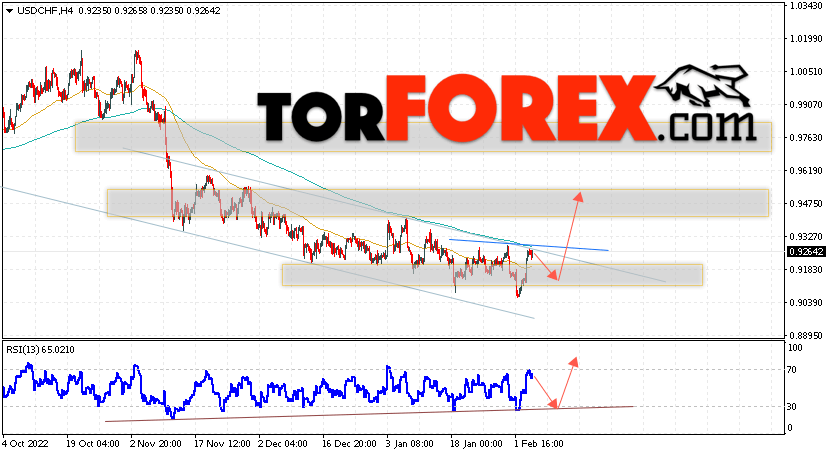
Task: Click the 0.96190 price axis label
Action: tap(806, 170)
